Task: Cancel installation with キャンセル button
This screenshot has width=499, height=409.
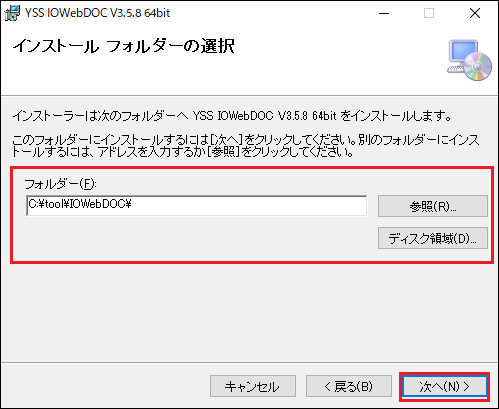Action: coord(253,386)
